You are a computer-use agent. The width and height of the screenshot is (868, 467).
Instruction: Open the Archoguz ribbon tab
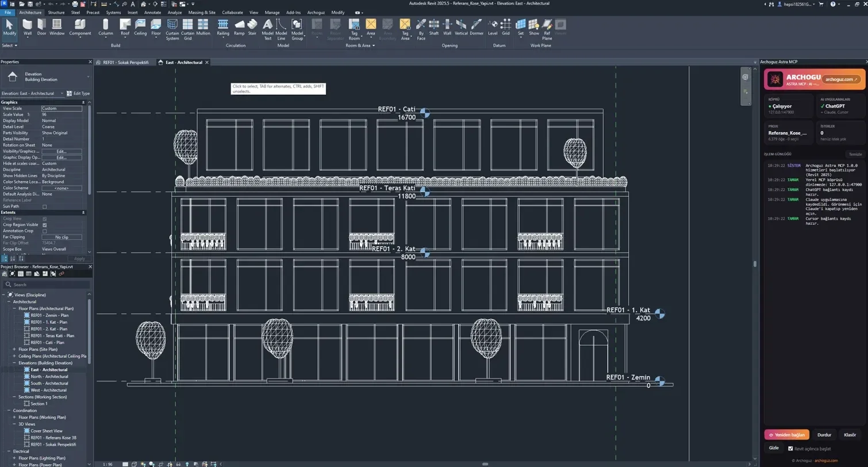click(316, 12)
